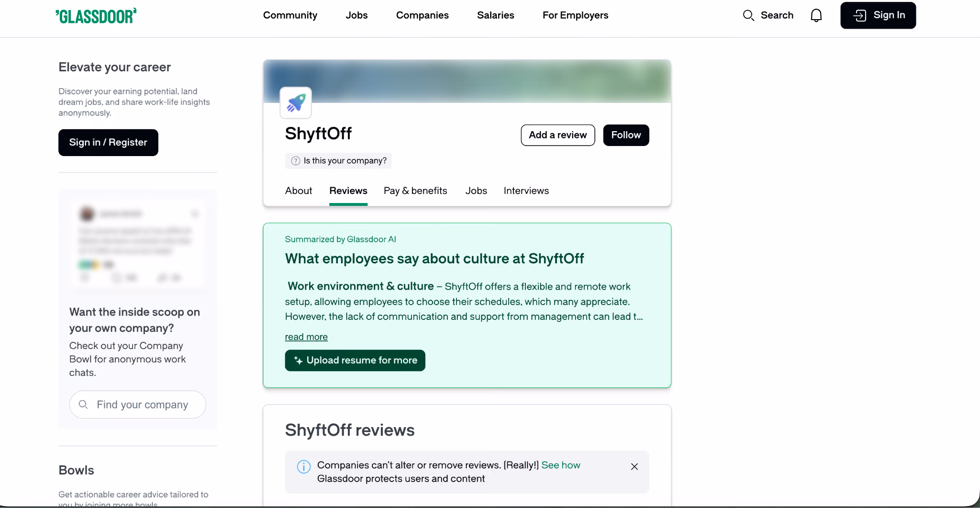
Task: Open the Jobs nav item
Action: (x=356, y=15)
